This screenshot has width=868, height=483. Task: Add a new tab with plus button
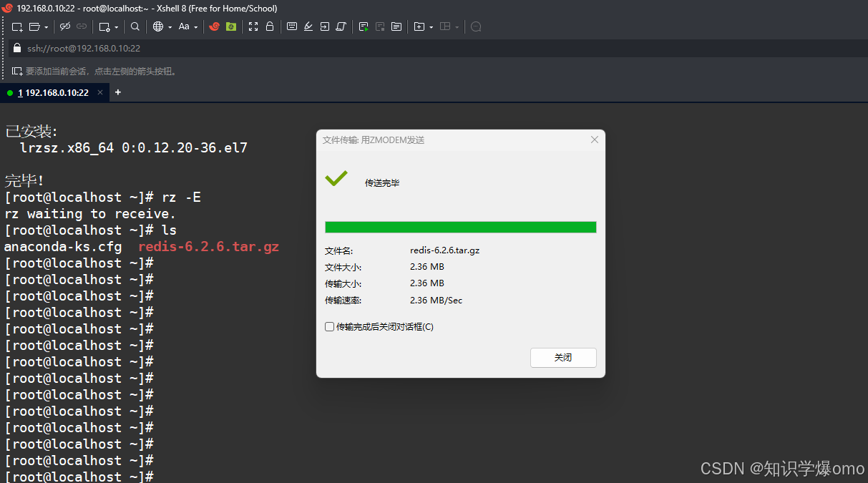pyautogui.click(x=118, y=92)
